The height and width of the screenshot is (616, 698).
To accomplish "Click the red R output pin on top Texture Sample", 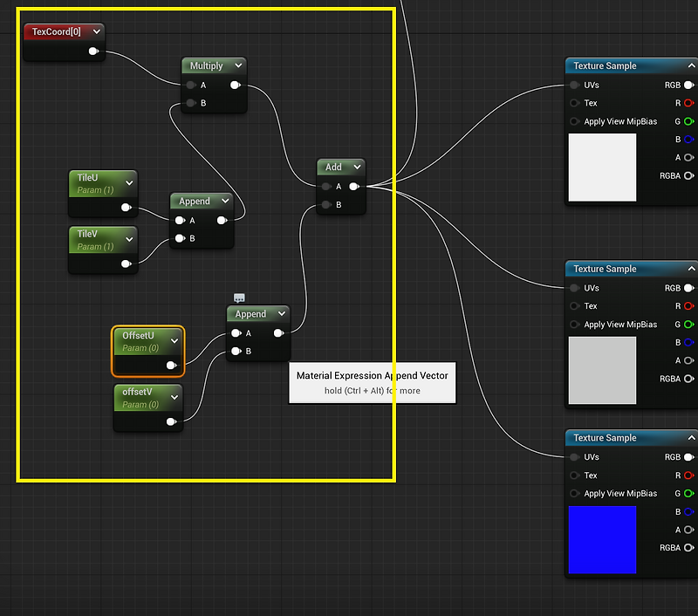I will pos(688,103).
